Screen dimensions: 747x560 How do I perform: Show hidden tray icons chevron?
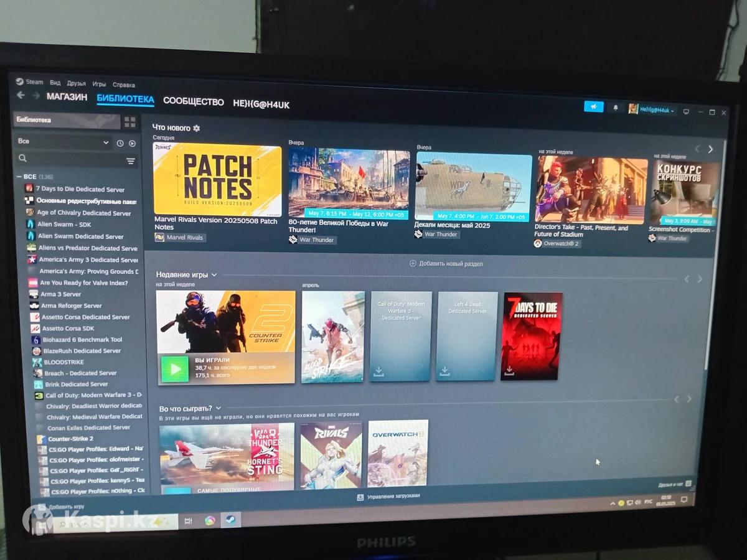point(613,503)
